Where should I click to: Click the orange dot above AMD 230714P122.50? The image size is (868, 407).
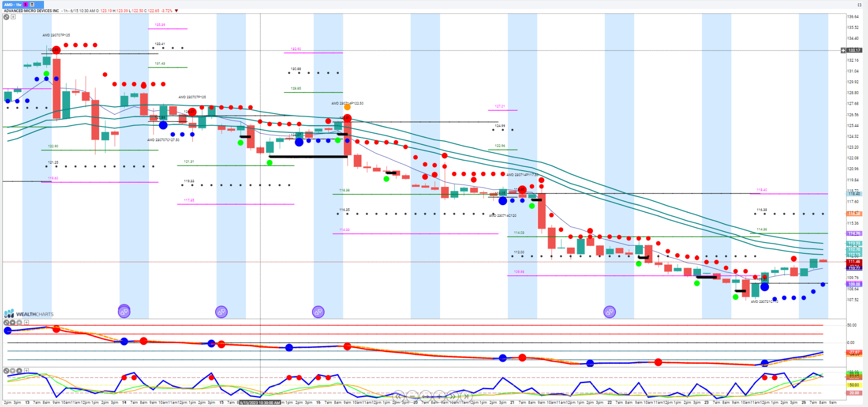[347, 107]
